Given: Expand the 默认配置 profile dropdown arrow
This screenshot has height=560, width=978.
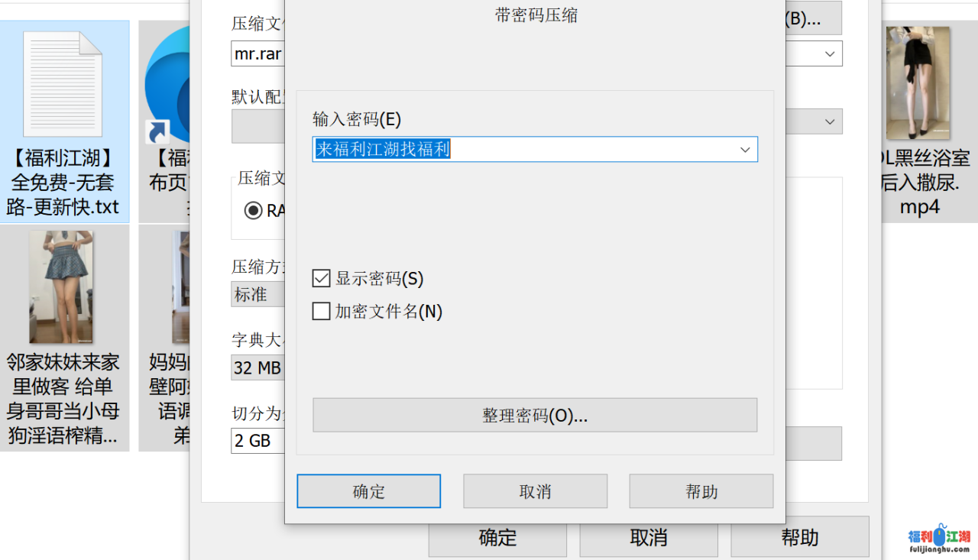Looking at the screenshot, I should 830,121.
